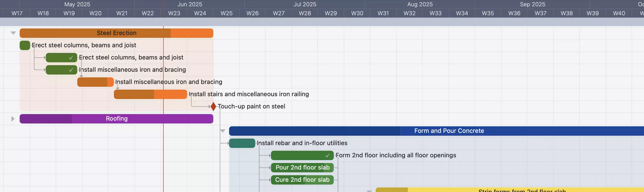This screenshot has height=192, width=644.
Task: Select the Pour 2nd floor slab task
Action: point(302,168)
